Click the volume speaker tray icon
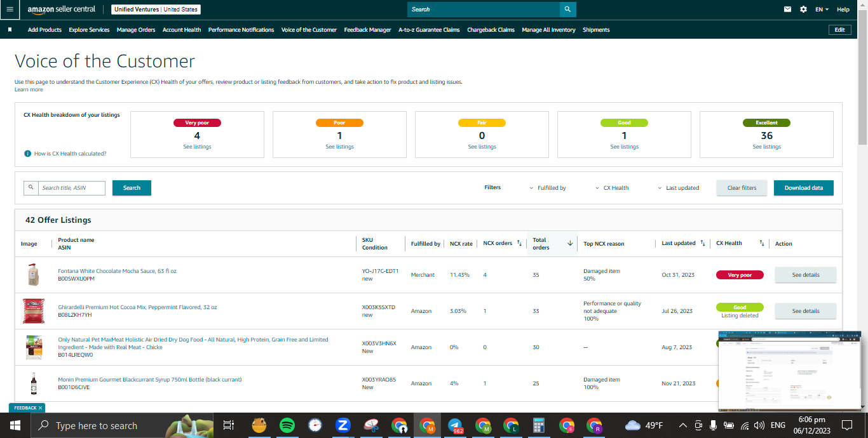Viewport: 868px width, 438px height. click(x=759, y=425)
